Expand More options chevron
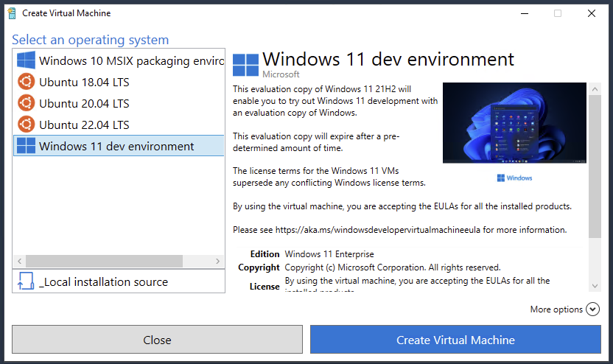 tap(593, 309)
